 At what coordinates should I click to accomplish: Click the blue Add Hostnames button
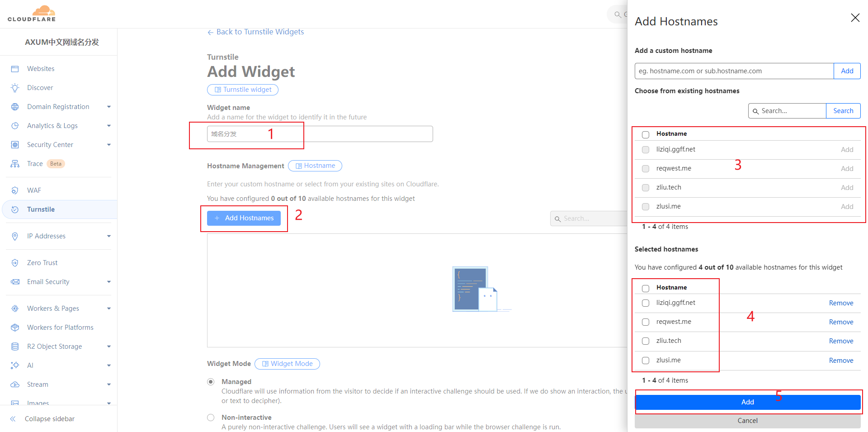pyautogui.click(x=244, y=218)
